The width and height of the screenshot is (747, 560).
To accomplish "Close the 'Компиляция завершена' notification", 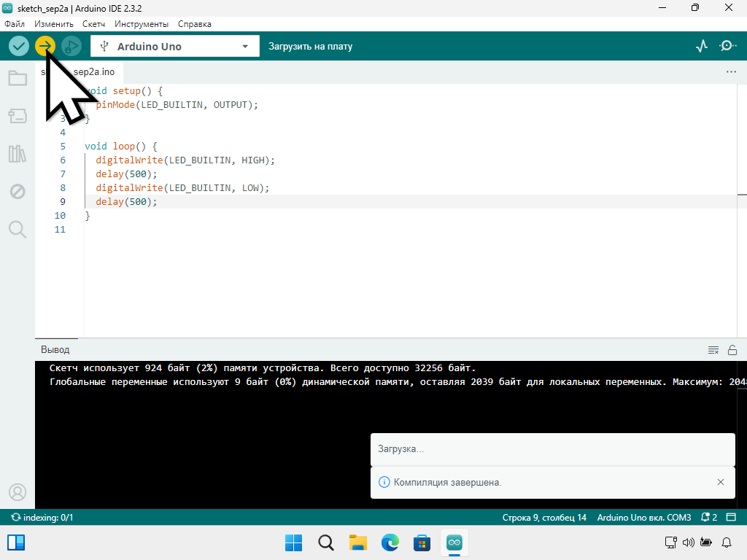I will [721, 483].
